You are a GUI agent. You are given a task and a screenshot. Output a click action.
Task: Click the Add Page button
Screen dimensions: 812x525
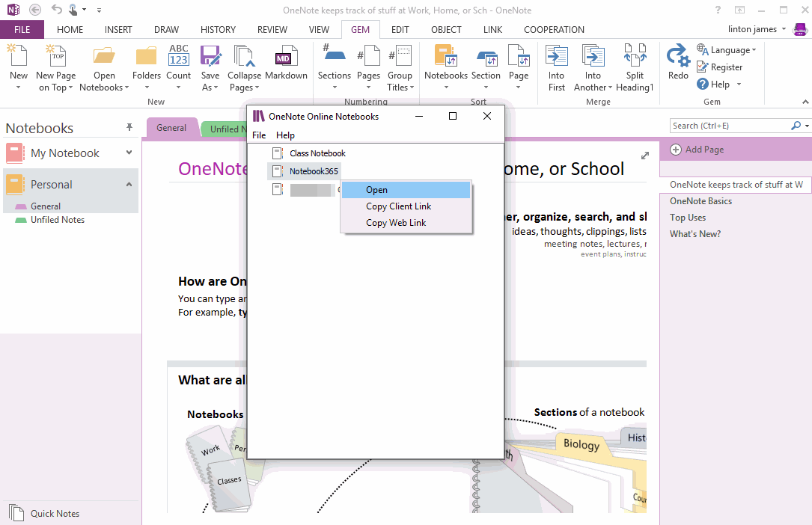click(x=697, y=150)
